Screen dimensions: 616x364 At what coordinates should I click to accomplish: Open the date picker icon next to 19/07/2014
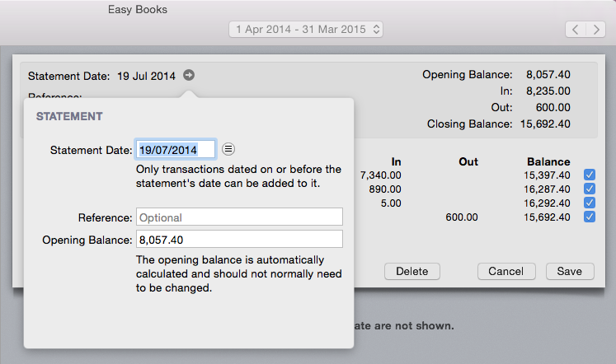(x=228, y=149)
